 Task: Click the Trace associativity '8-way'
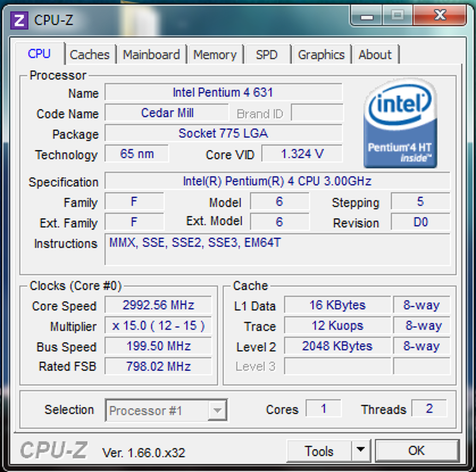422,325
